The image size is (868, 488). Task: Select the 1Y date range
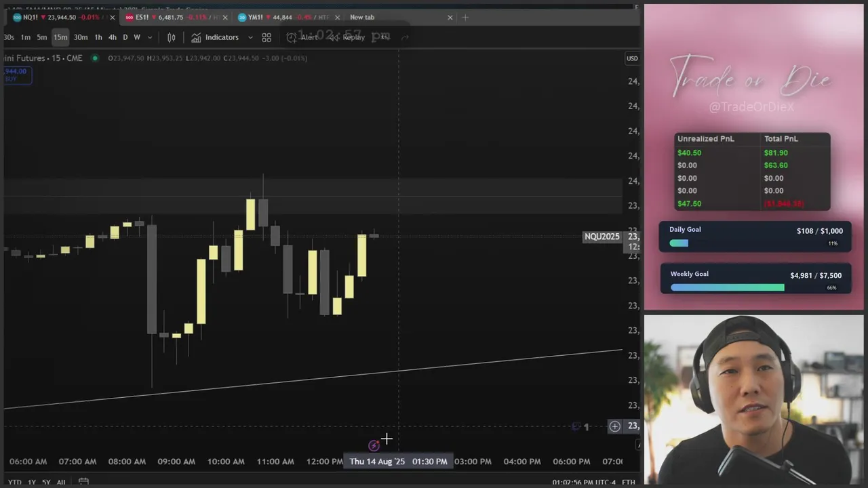[32, 482]
